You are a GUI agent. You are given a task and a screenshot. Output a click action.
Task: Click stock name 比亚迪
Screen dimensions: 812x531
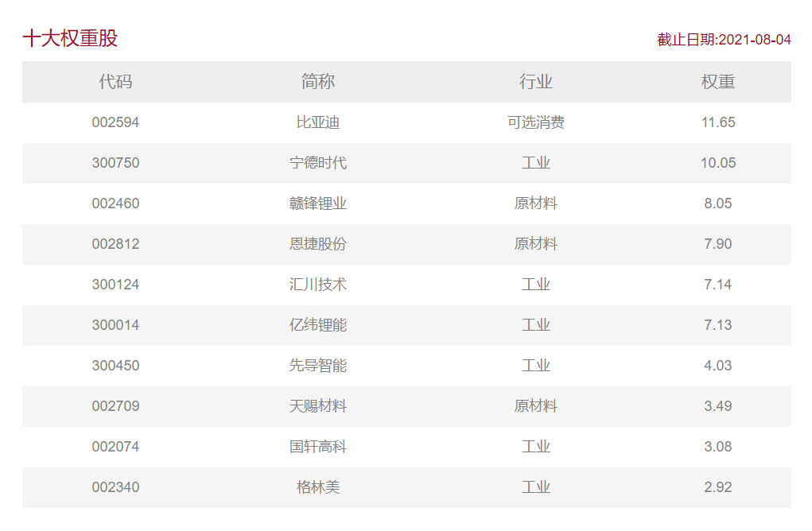click(x=318, y=122)
